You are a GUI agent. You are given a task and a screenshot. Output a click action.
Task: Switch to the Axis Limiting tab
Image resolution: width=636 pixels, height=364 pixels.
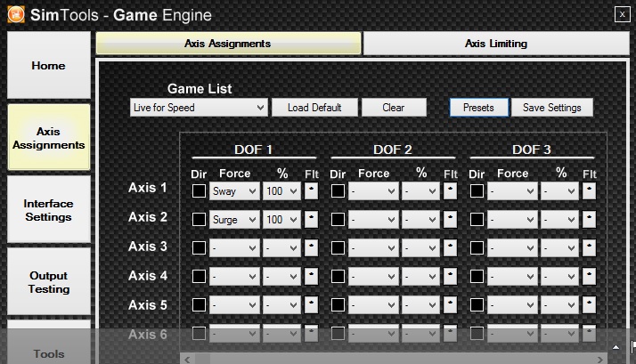click(x=496, y=44)
